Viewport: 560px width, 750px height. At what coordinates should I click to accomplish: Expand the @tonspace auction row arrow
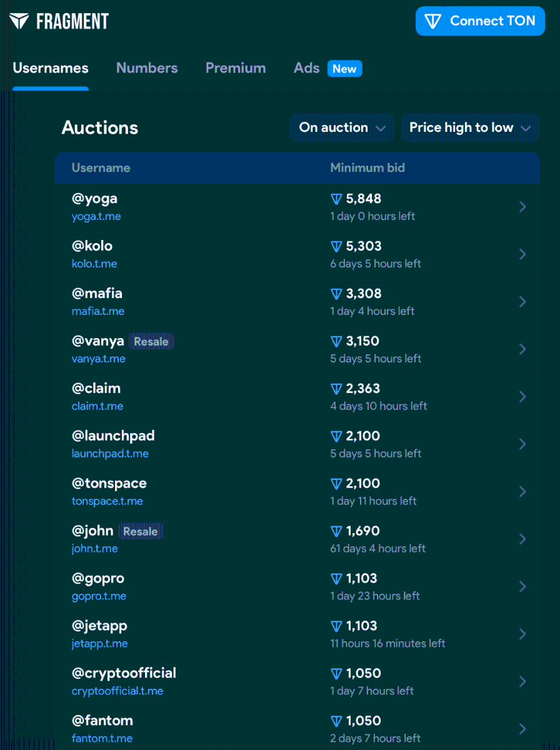pos(522,492)
